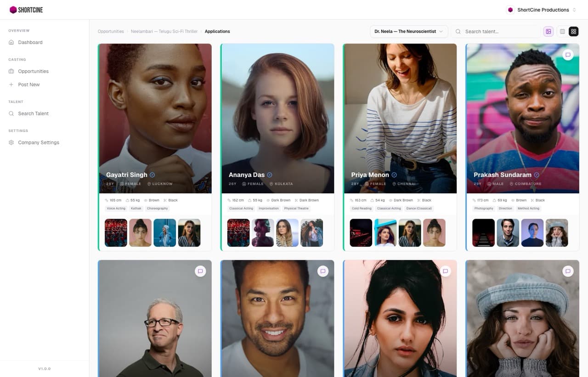Switch to the column layout view
This screenshot has width=588, height=377.
click(x=562, y=32)
